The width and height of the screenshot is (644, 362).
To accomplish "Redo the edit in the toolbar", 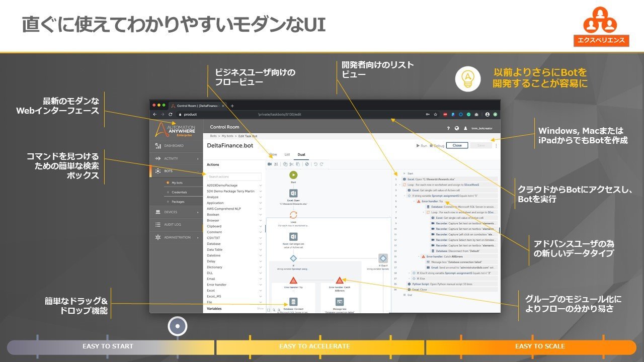I will pyautogui.click(x=321, y=164).
